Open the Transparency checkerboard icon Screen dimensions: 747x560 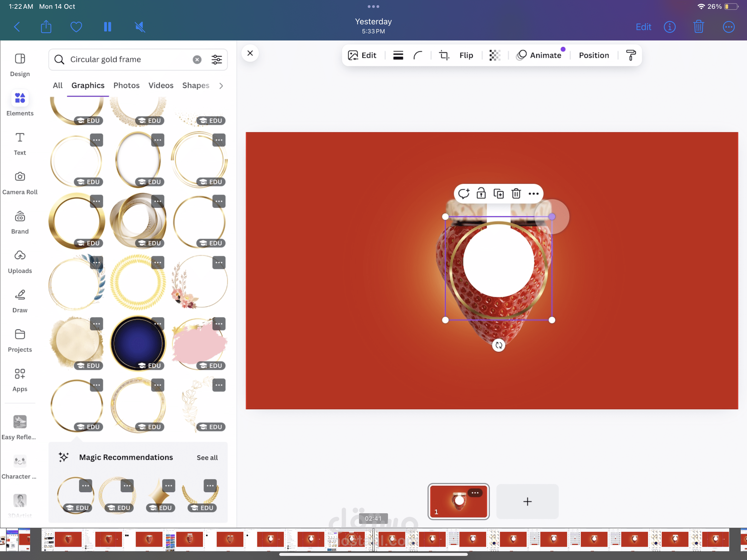click(x=495, y=55)
